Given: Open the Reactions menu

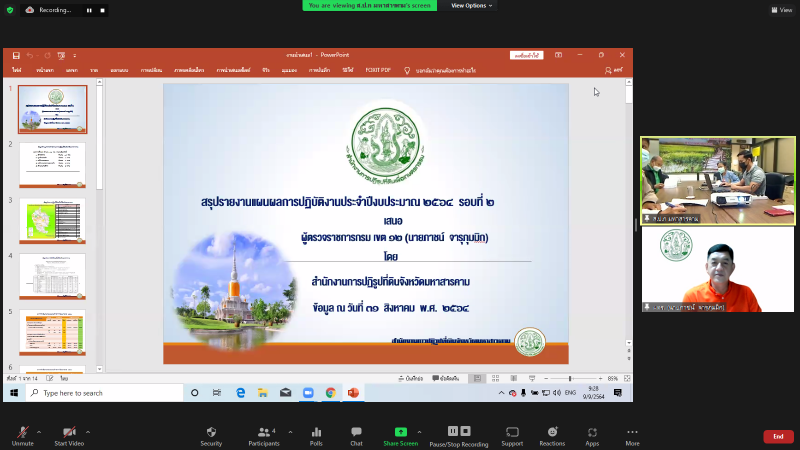Looking at the screenshot, I should (552, 436).
